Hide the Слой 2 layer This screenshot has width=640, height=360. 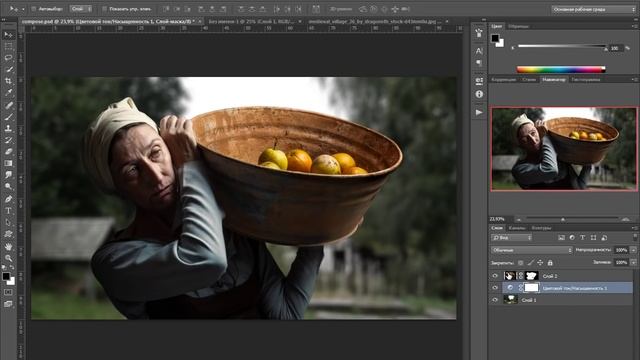tap(495, 276)
